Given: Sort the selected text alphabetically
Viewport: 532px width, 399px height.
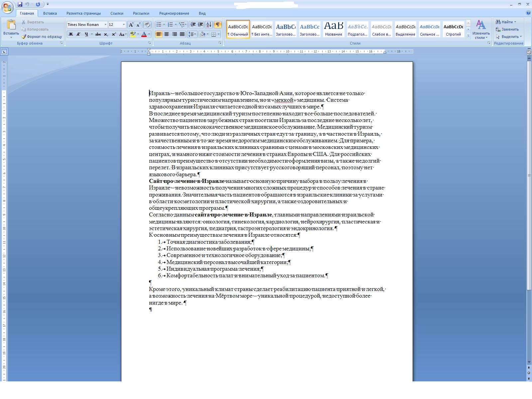Looking at the screenshot, I should click(209, 25).
